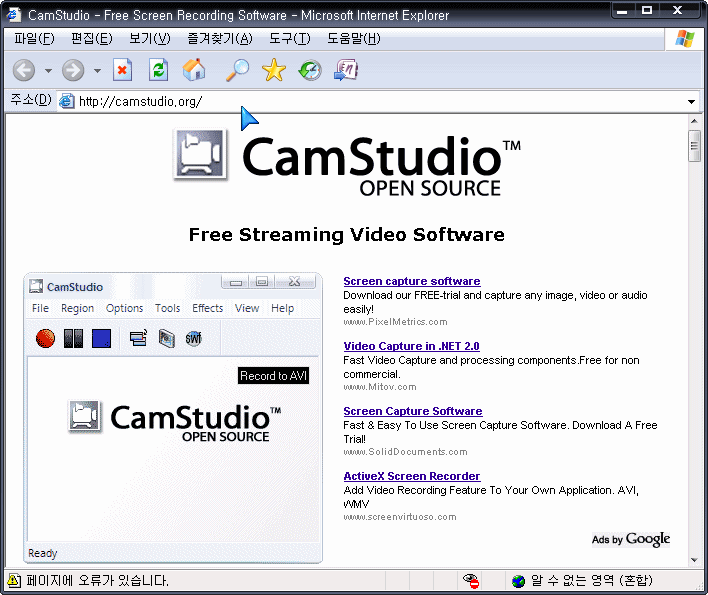Click the scrollbar down arrow
Image resolution: width=708 pixels, height=595 pixels.
[x=694, y=560]
